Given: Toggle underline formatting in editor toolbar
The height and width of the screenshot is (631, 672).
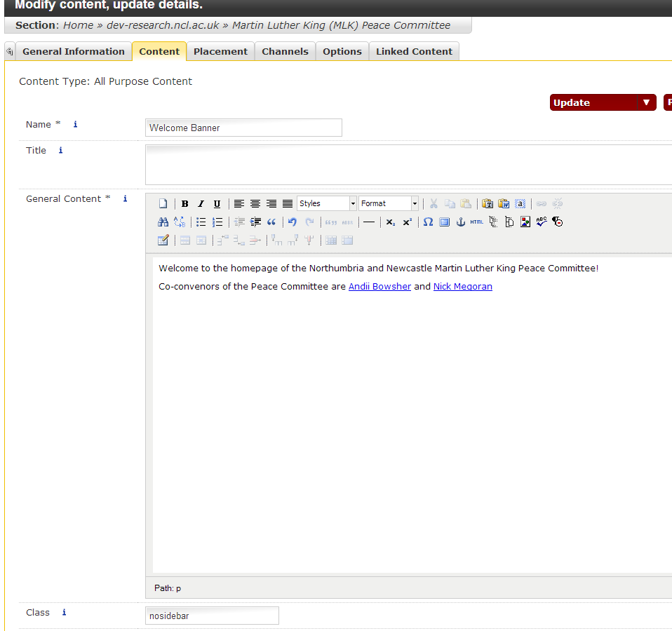Looking at the screenshot, I should [x=217, y=204].
